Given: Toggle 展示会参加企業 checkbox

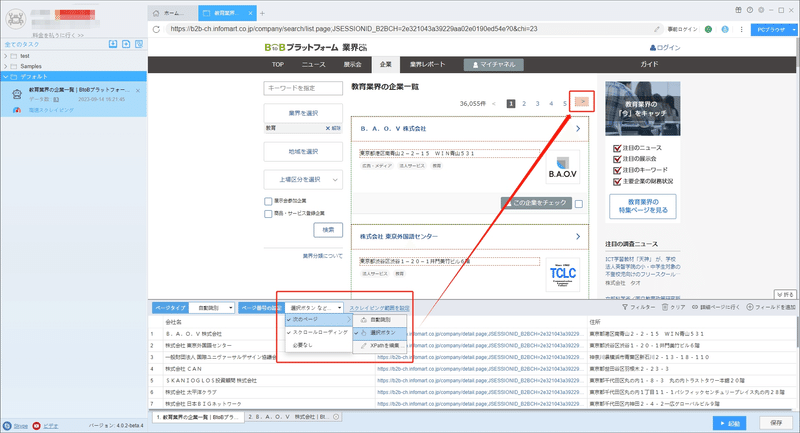Looking at the screenshot, I should click(x=268, y=201).
